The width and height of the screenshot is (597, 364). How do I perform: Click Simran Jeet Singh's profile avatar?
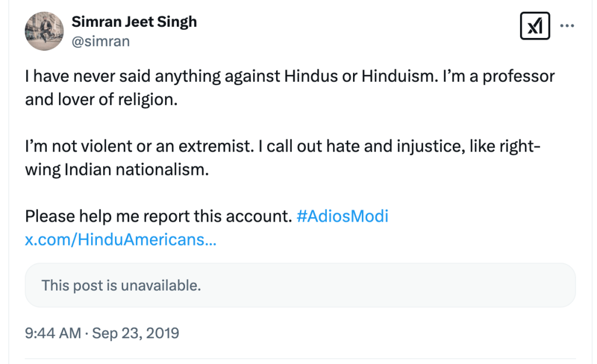(44, 31)
